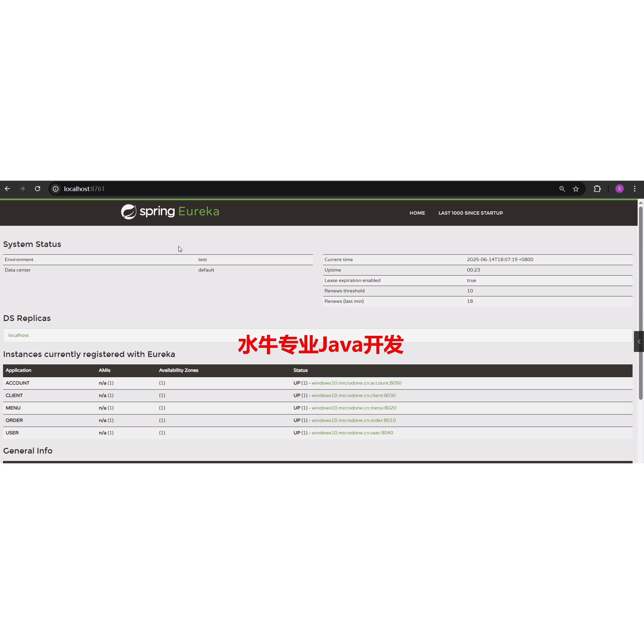The height and width of the screenshot is (644, 644).
Task: Click the Spring Eureka logo
Action: (x=170, y=212)
